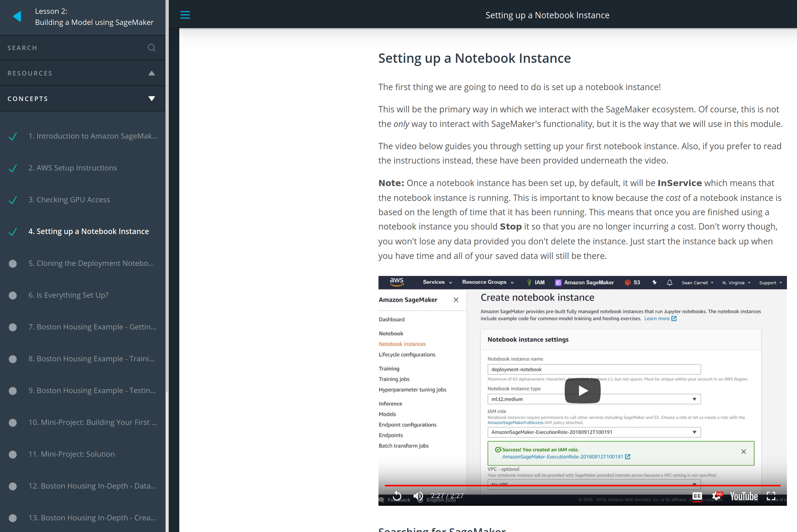Open lesson 5 Cloning the Deployment Notebook

(91, 263)
